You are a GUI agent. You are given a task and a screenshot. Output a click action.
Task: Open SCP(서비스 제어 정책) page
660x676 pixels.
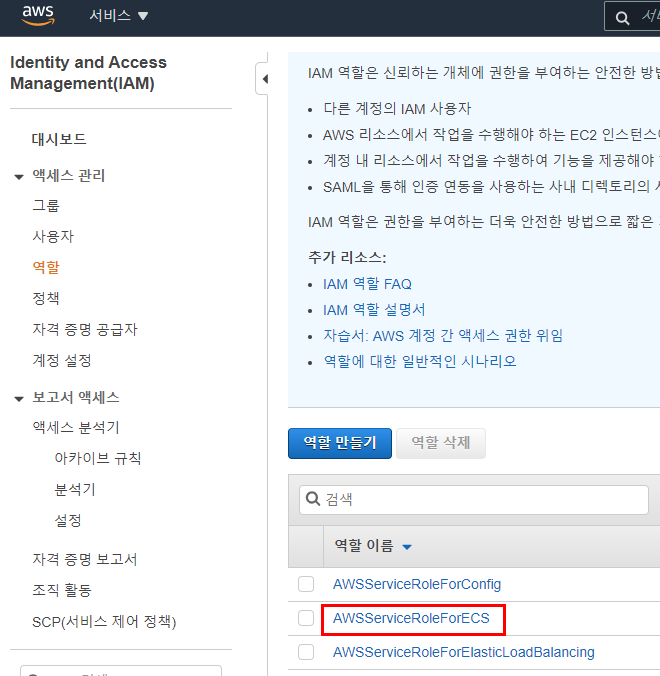(104, 622)
